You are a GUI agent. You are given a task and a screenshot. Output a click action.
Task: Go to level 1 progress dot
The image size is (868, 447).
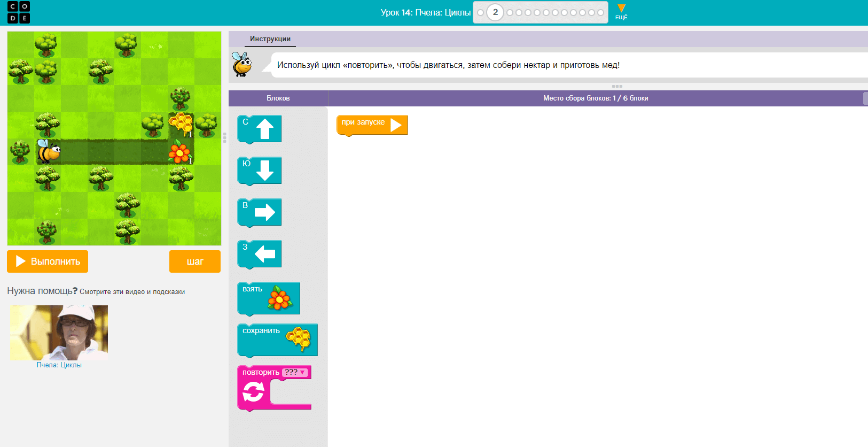pos(480,12)
